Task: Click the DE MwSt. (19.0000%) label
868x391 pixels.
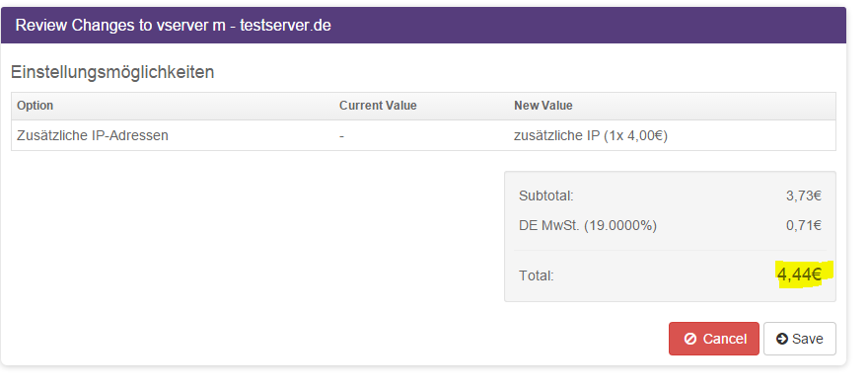Action: 587,225
